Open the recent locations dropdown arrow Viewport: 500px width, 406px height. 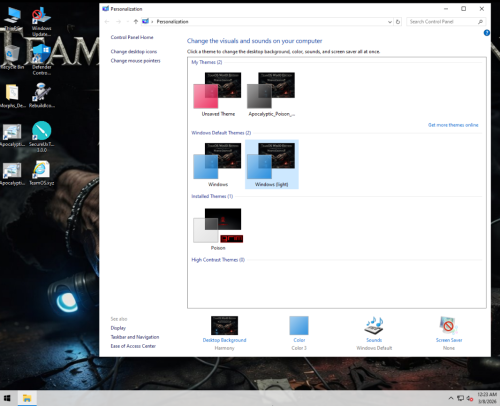[x=127, y=22]
